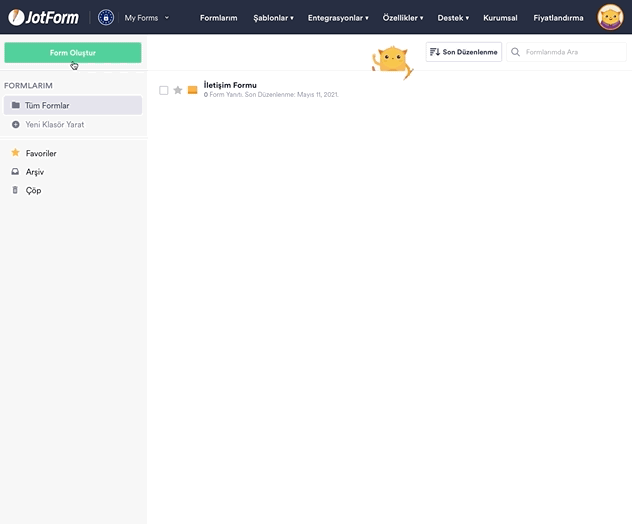Click Yeni Klasör Yarat link
The height and width of the screenshot is (524, 632).
pos(55,125)
